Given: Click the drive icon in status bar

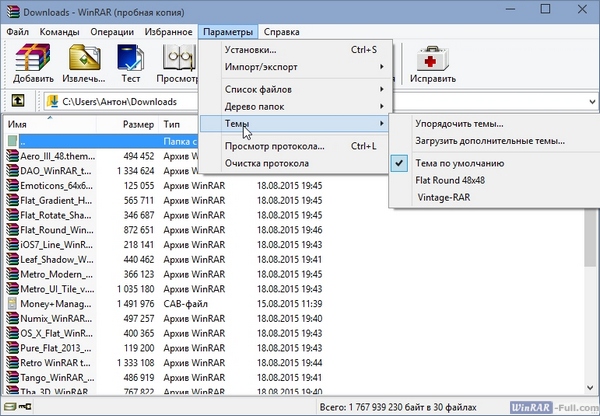Looking at the screenshot, I should click(x=10, y=407).
